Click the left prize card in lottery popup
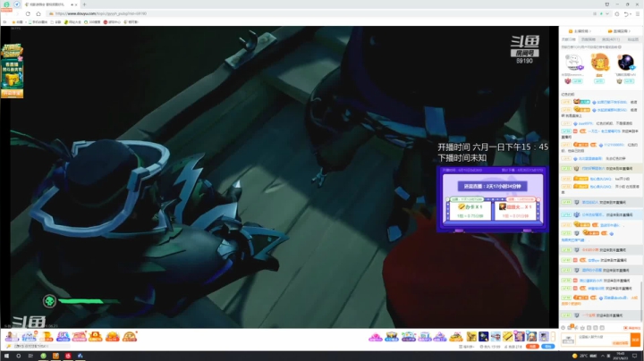The width and height of the screenshot is (644, 361). tap(470, 209)
